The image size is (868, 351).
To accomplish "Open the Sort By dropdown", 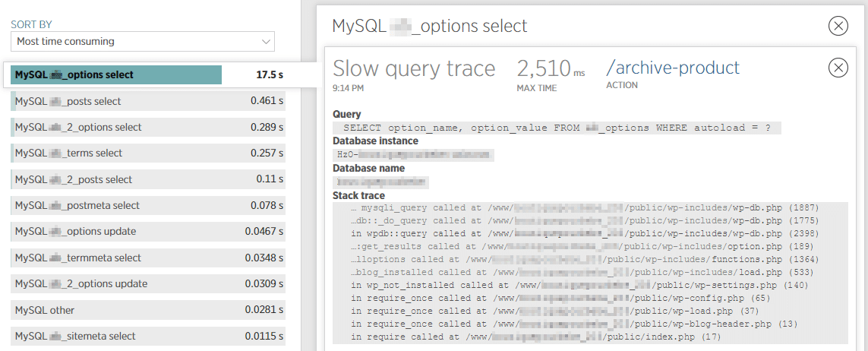I will [142, 42].
